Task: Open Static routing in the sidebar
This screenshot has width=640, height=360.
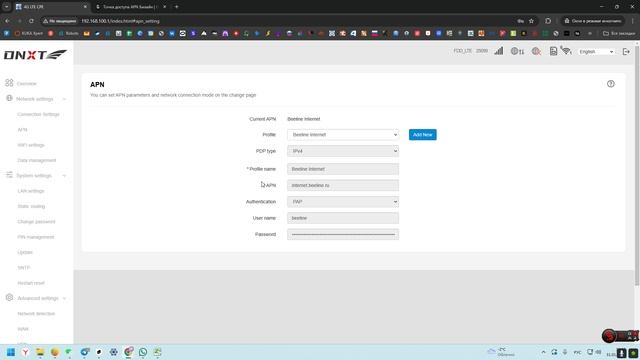Action: coord(31,206)
